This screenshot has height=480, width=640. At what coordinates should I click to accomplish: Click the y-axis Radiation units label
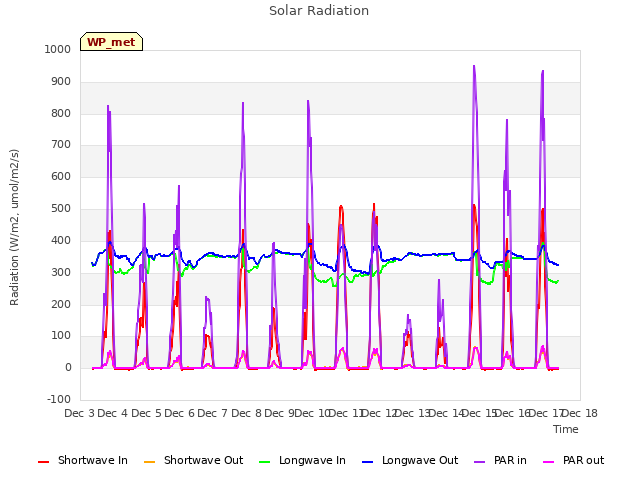click(14, 227)
